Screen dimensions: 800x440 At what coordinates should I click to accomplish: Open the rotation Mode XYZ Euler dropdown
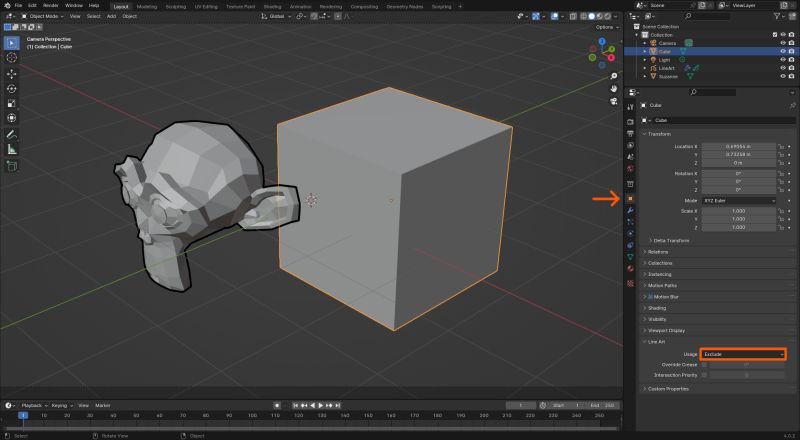pos(739,201)
